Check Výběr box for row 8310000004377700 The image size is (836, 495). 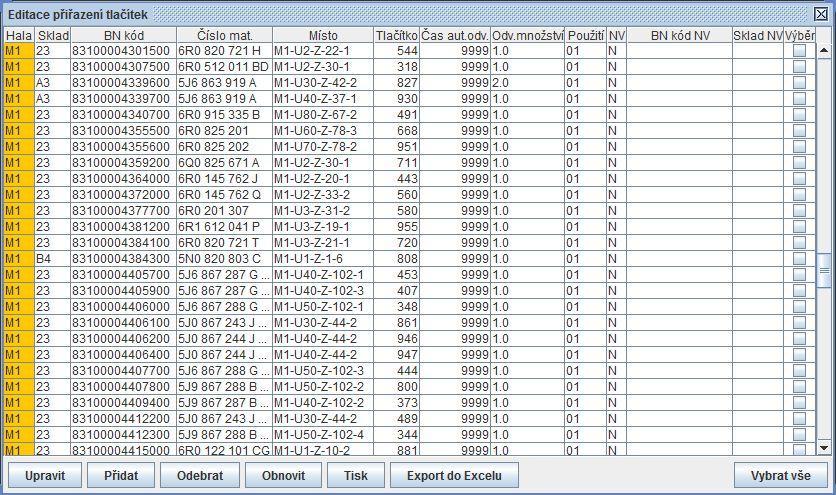(799, 211)
